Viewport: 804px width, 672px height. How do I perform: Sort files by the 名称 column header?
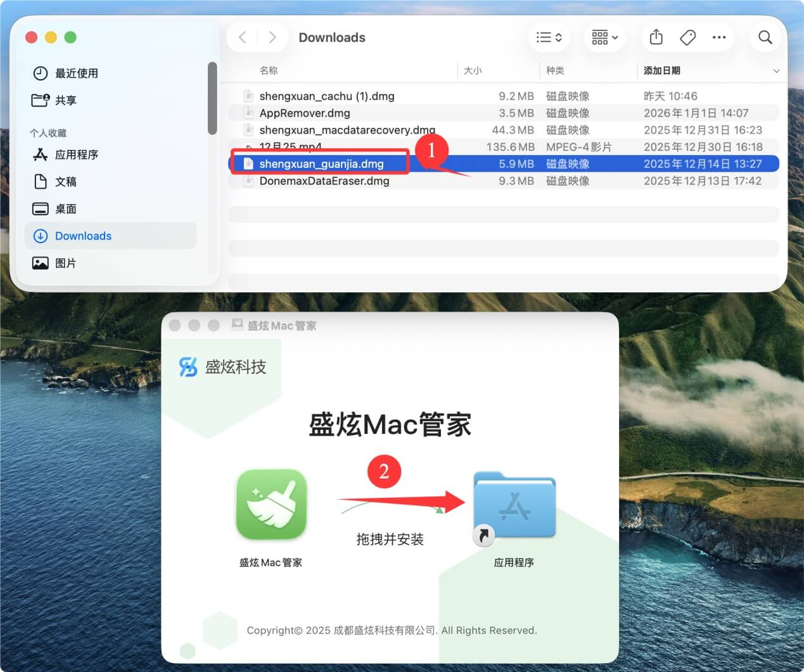tap(269, 70)
